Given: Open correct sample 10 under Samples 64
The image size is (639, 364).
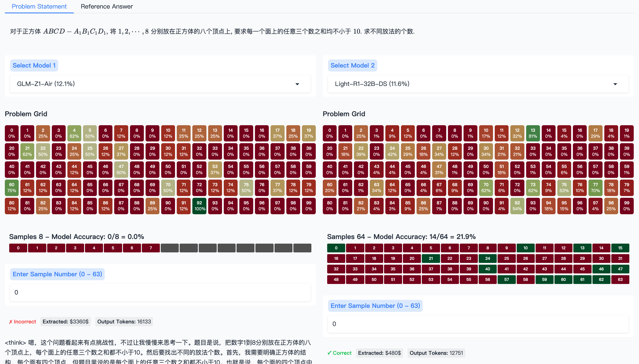Looking at the screenshot, I should point(525,248).
